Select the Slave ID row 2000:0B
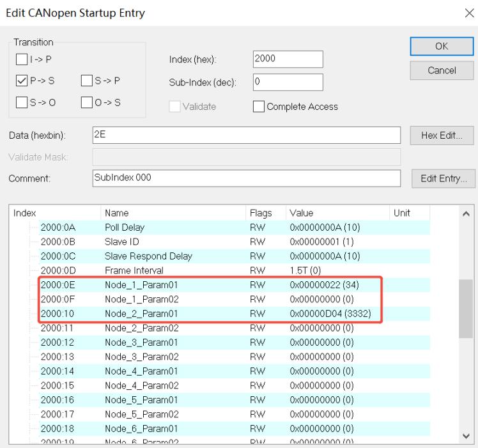This screenshot has height=448, width=478. 234,242
